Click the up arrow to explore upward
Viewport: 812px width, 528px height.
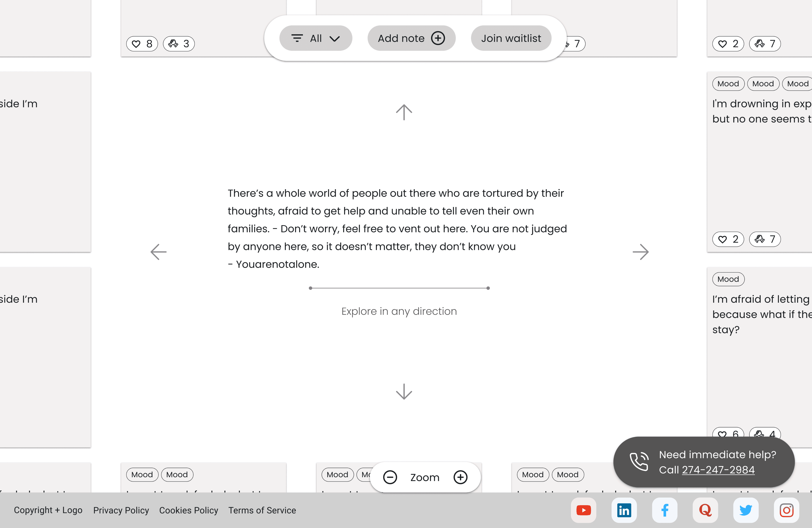(x=404, y=112)
